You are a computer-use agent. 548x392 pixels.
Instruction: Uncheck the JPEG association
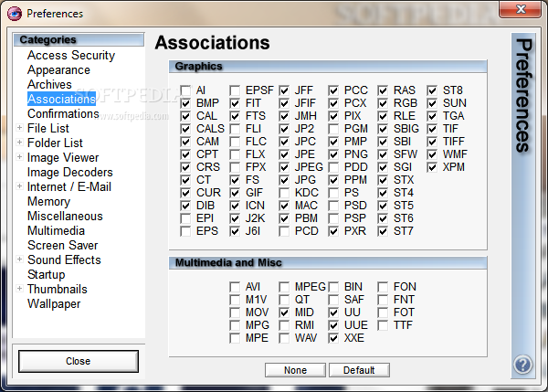[284, 167]
